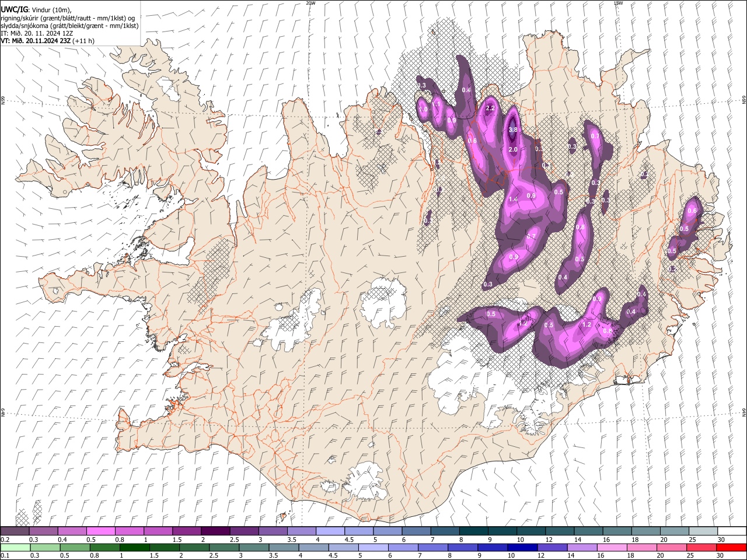Click the top-row legend swatch between 0.3 and 0.4
Screen dimensions: 747x560
click(x=43, y=531)
